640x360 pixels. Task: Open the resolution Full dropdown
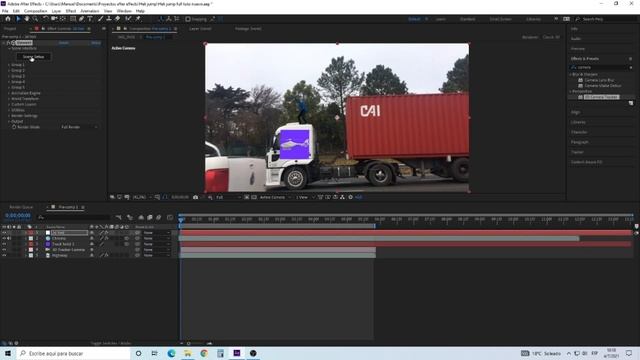(228, 197)
